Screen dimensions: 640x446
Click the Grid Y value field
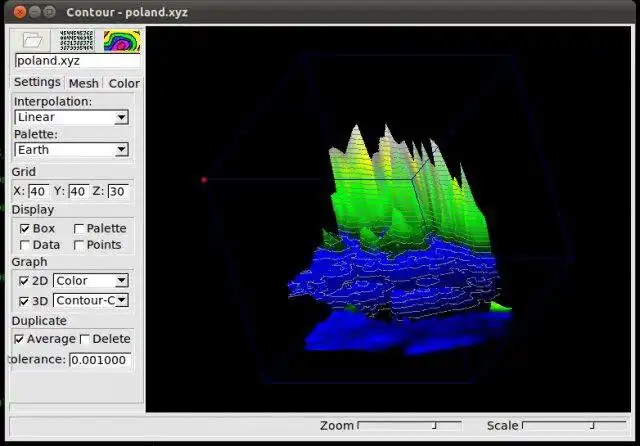coord(78,191)
